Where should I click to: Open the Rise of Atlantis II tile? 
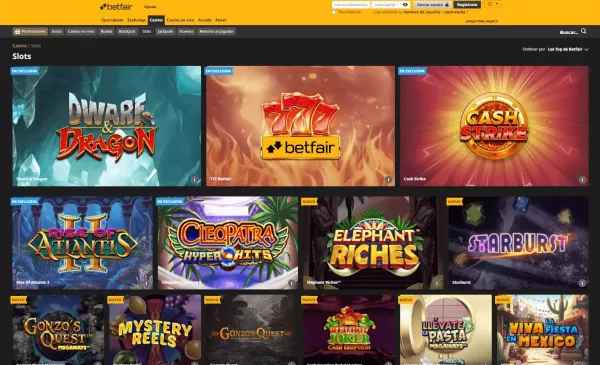pos(82,243)
